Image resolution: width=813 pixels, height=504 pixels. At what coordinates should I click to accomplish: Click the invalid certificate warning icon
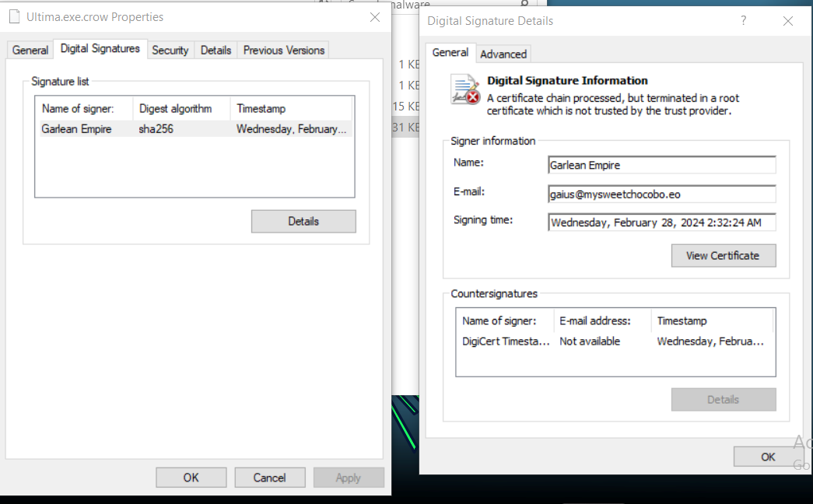[465, 89]
